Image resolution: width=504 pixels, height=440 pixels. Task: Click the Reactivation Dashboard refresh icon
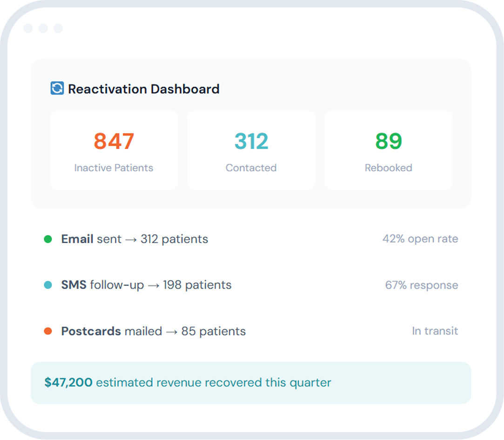coord(57,88)
